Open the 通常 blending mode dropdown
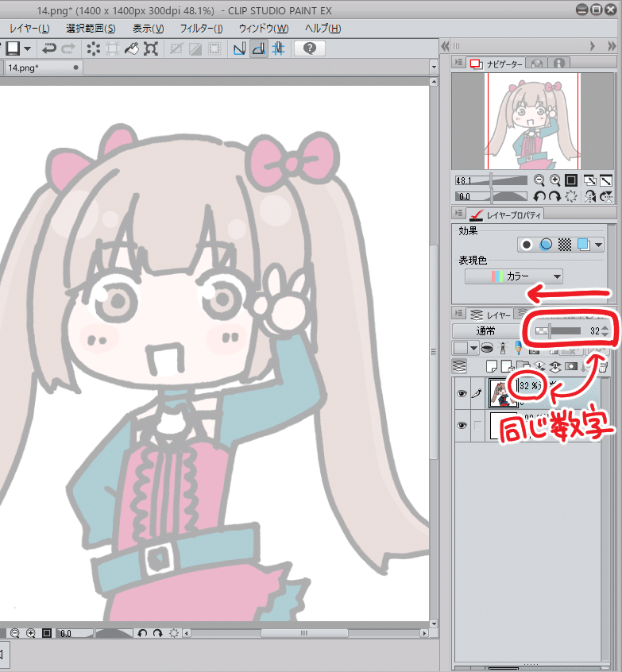Image resolution: width=622 pixels, height=672 pixels. 486,331
